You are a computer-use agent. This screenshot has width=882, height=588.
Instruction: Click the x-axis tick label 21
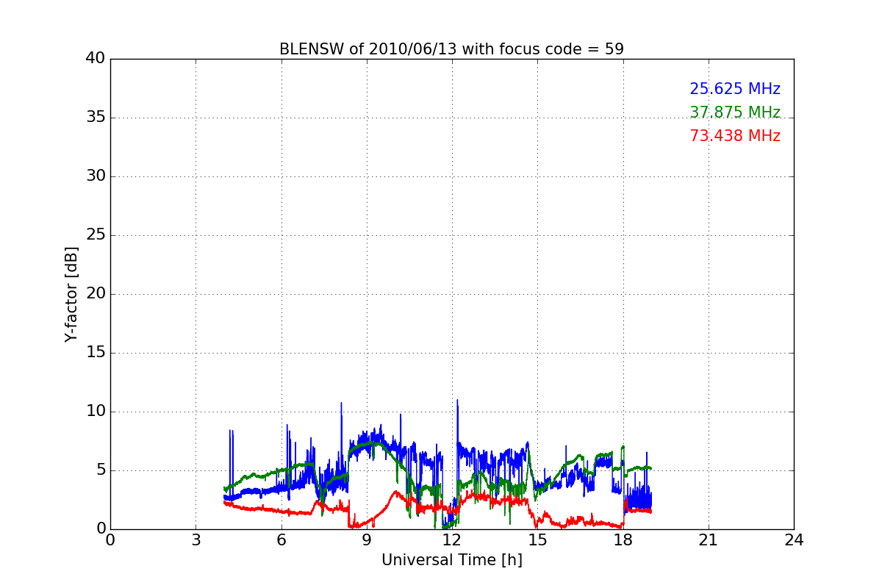[709, 540]
